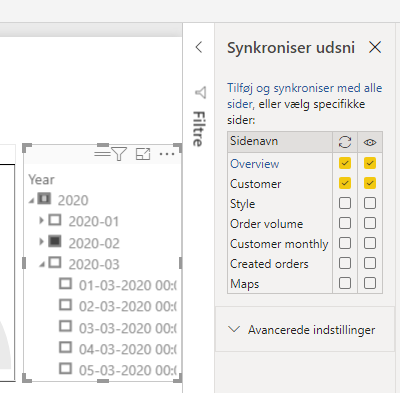Uncheck visible for Overview page

coord(370,163)
